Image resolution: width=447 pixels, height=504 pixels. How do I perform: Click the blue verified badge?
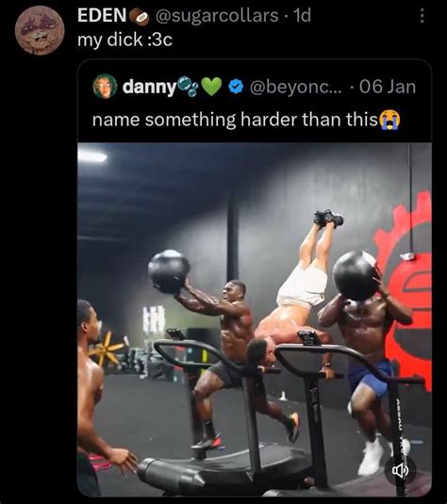pos(236,87)
